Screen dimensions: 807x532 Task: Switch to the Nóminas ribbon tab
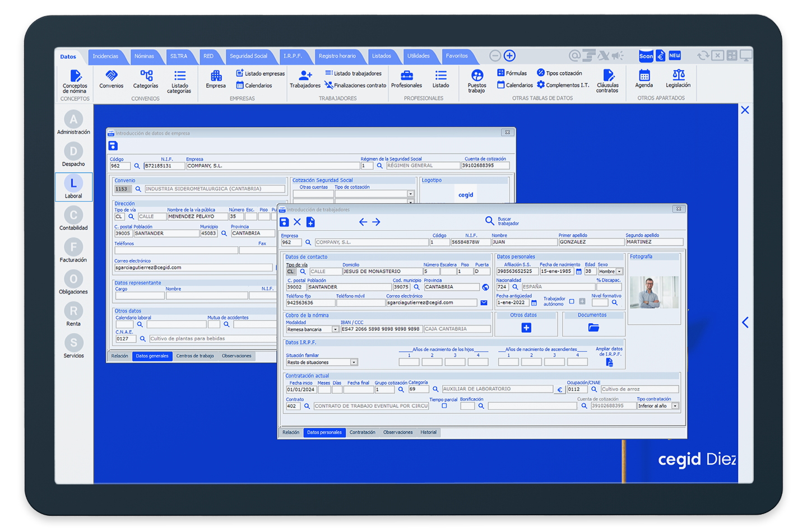click(144, 56)
